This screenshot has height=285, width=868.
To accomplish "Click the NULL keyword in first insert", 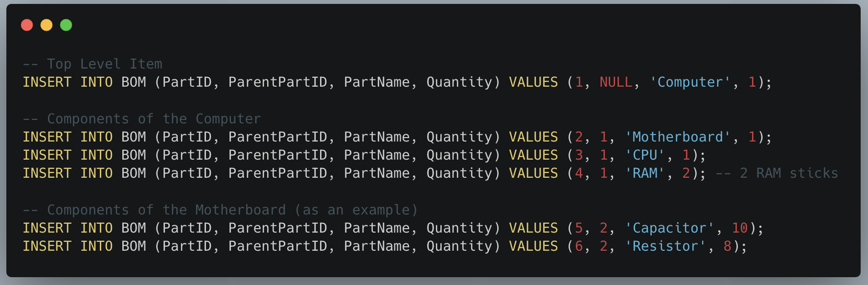I will click(616, 82).
